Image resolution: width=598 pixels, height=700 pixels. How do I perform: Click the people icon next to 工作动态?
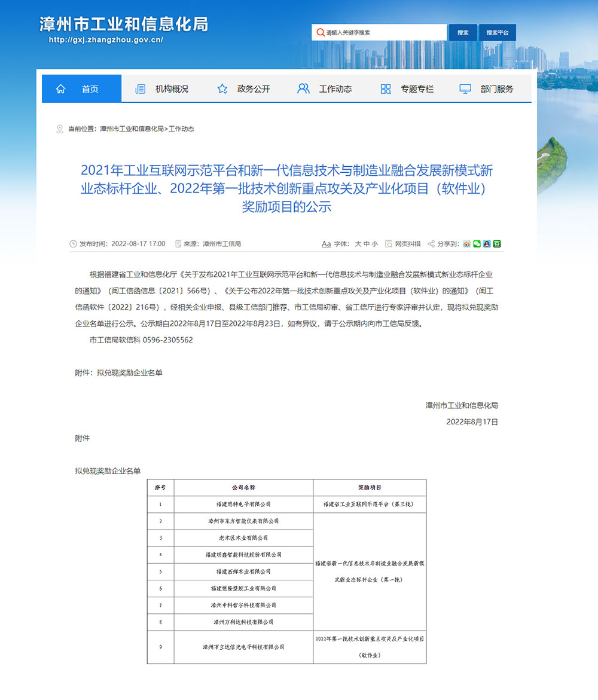303,88
